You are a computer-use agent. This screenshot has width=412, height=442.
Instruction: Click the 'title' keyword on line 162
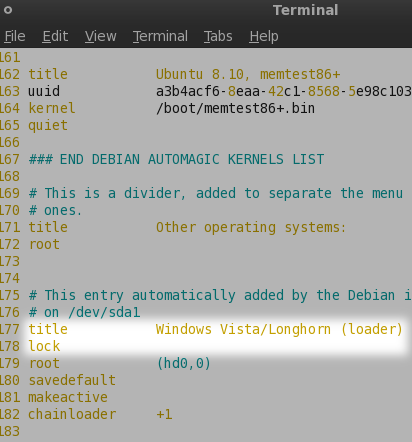point(48,74)
